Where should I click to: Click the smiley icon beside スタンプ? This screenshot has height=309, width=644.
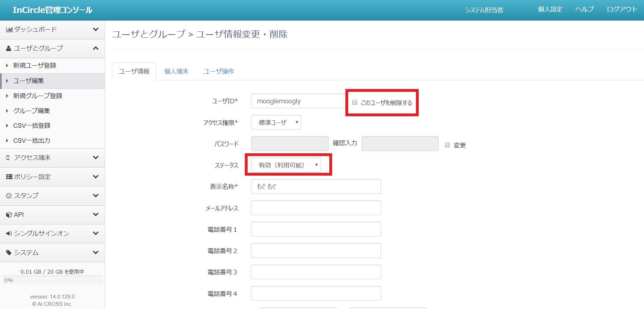point(9,196)
